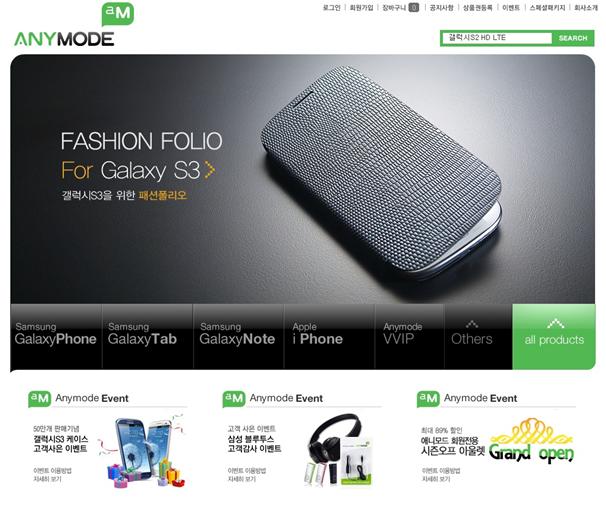Image resolution: width=606 pixels, height=509 pixels.
Task: Click the green SEARCH button
Action: point(573,38)
